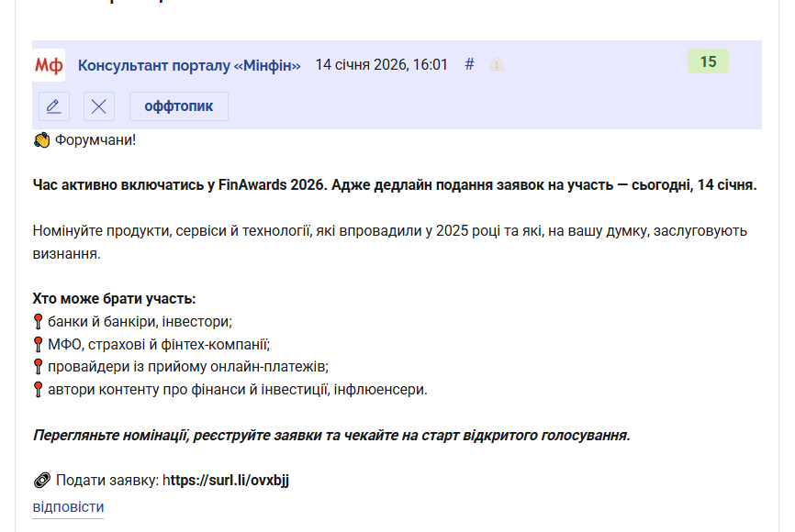Click pin icon beside автори контенту line
Viewport: 795px width, 532px height.
point(39,390)
